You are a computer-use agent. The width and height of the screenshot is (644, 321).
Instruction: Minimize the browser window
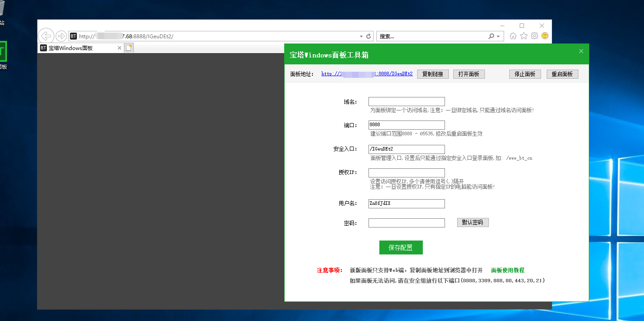502,26
